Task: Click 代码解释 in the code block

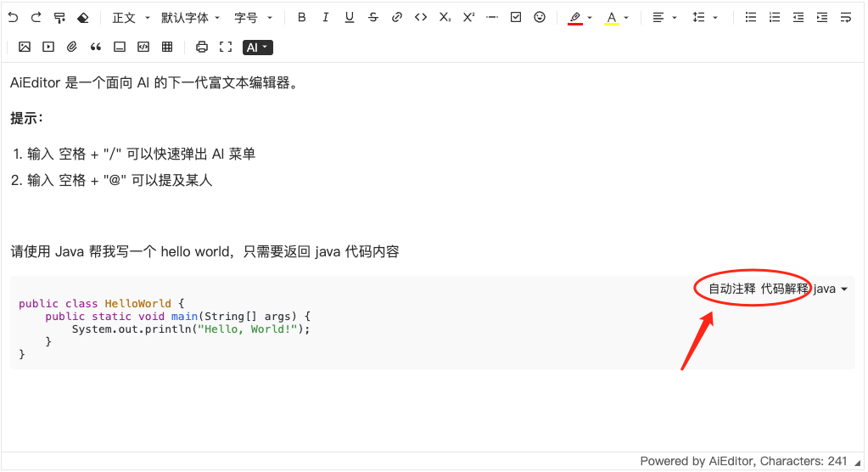Action: tap(784, 289)
